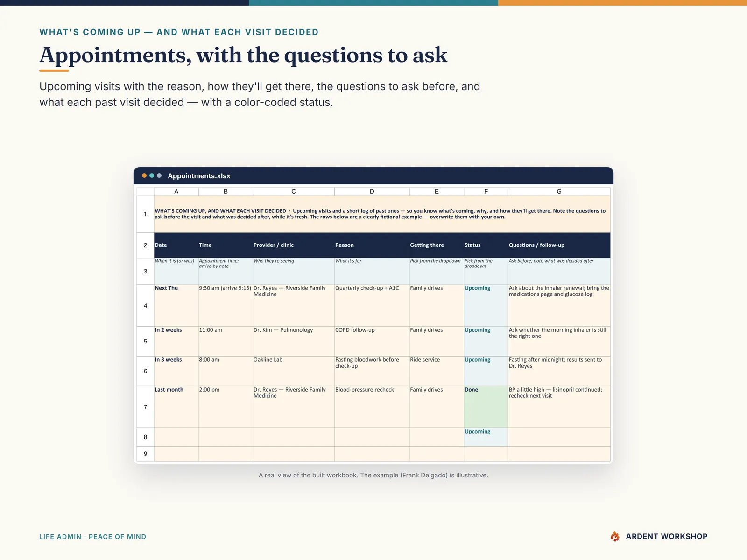Screen dimensions: 747x560
Task: Select column F header
Action: [x=486, y=191]
